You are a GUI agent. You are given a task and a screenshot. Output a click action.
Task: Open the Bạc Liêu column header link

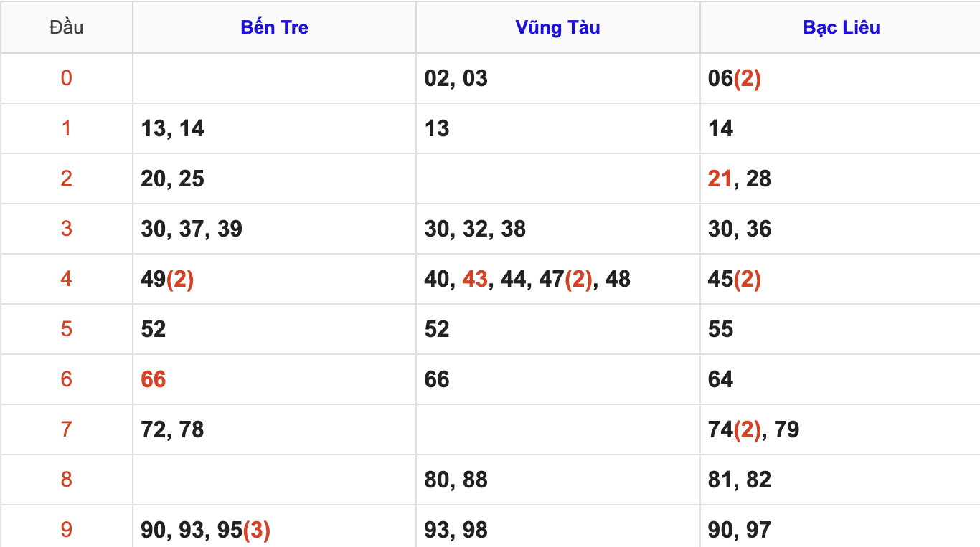pos(841,28)
